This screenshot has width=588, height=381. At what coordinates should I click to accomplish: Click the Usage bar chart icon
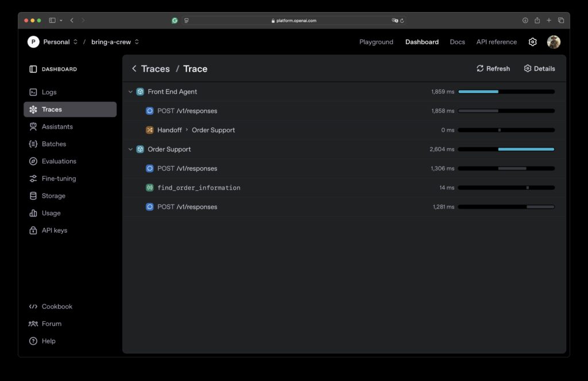pyautogui.click(x=33, y=213)
